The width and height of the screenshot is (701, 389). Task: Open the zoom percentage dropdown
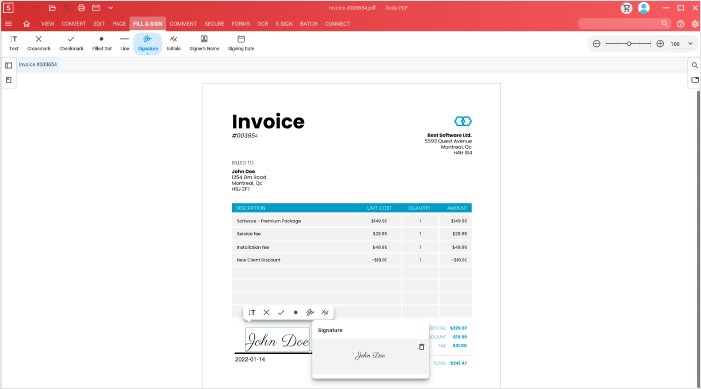point(690,44)
